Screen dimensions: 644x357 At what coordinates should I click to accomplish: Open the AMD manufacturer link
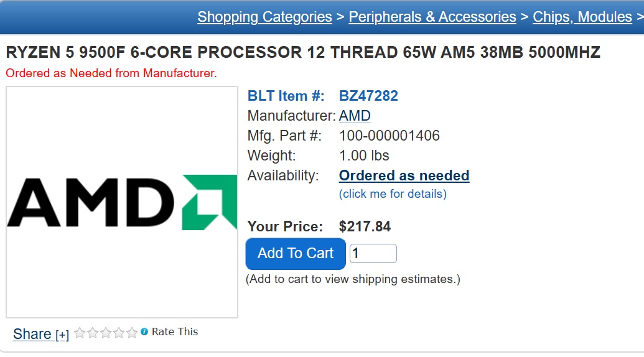[x=355, y=116]
